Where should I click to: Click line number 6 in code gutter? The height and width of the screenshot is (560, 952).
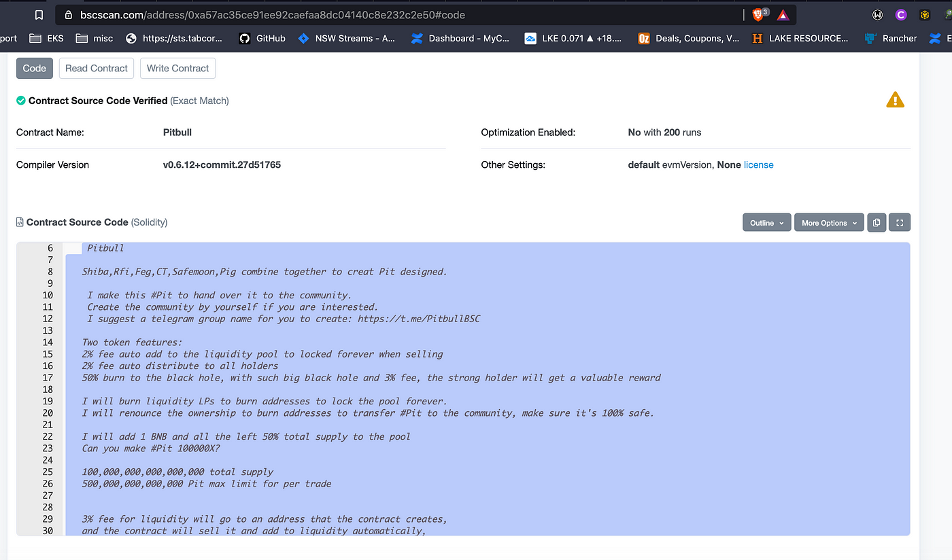tap(50, 248)
